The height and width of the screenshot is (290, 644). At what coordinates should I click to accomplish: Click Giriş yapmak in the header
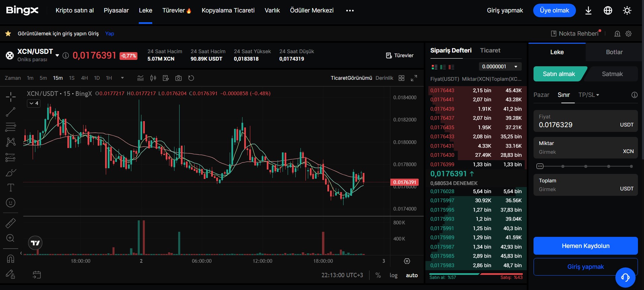(505, 10)
